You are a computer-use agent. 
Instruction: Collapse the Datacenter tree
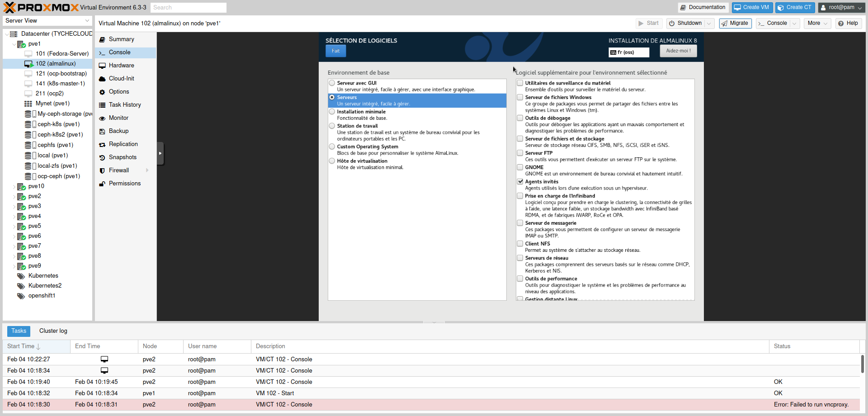7,34
